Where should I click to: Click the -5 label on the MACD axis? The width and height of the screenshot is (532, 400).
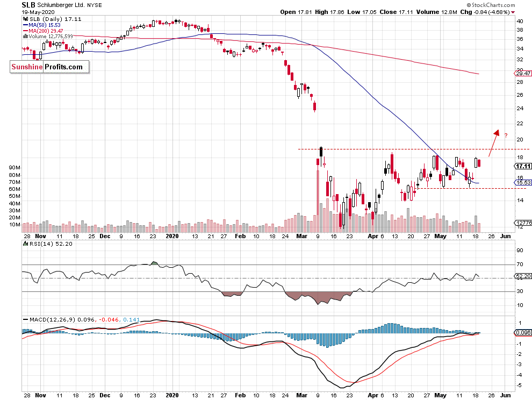point(519,385)
